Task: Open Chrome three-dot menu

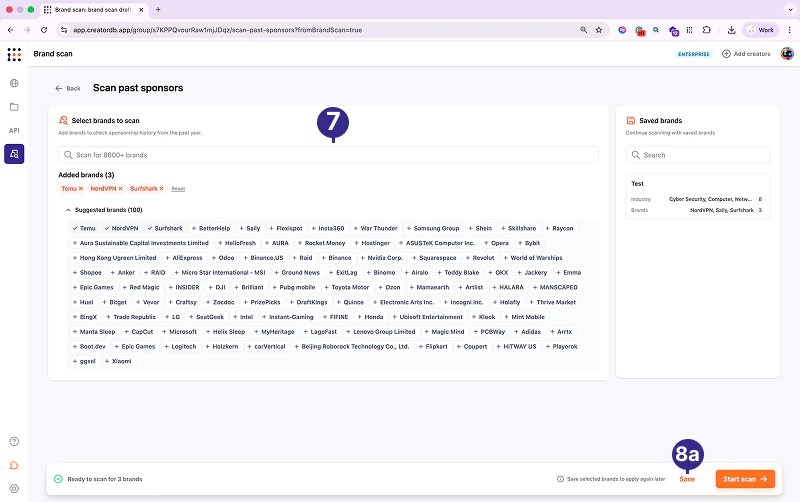Action: point(789,30)
